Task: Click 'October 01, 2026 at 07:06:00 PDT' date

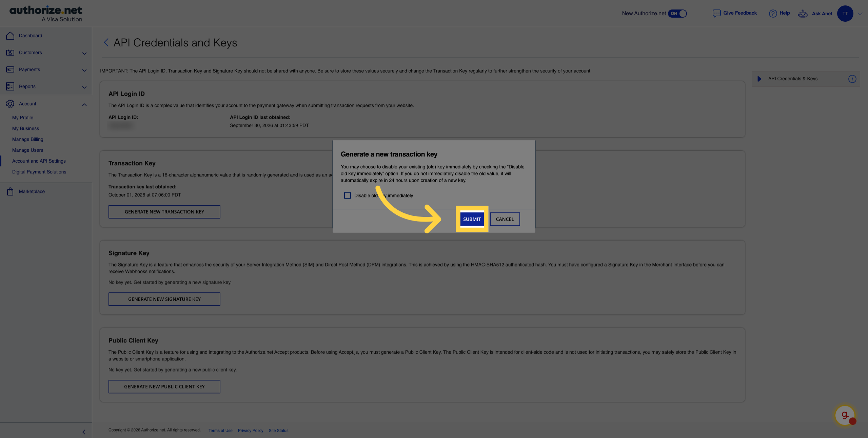Action: 145,195
